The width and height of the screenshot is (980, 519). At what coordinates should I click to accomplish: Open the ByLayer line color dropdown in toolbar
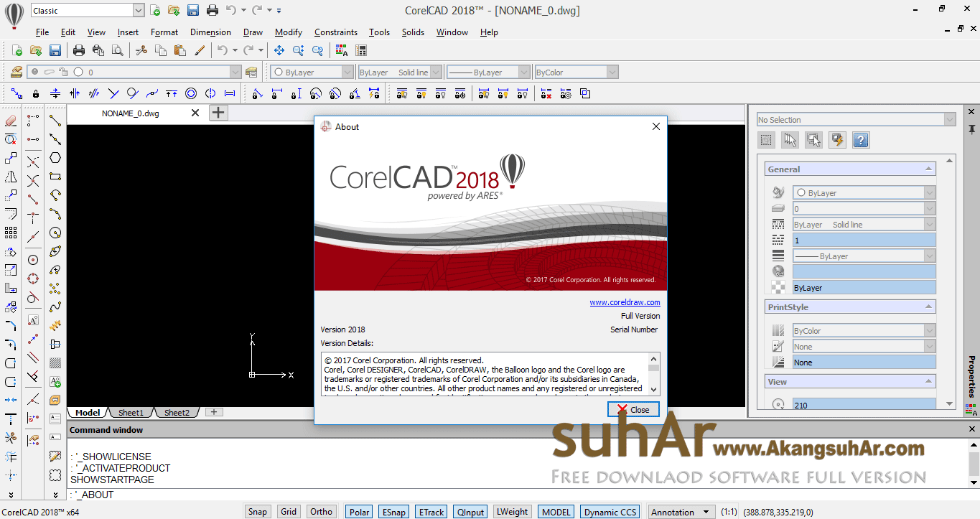coord(347,72)
